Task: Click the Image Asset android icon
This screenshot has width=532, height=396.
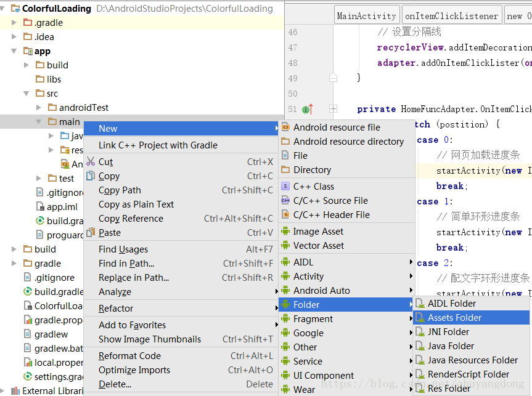Action: (285, 232)
